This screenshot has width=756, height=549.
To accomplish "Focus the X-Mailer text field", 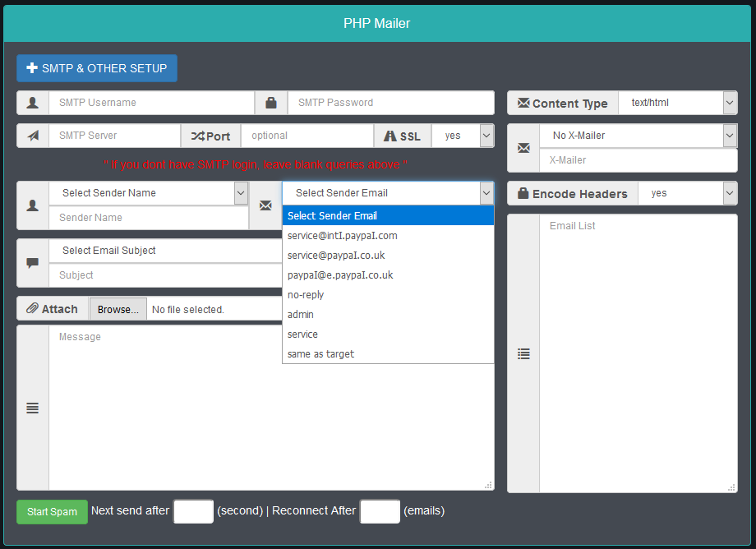I will point(638,160).
